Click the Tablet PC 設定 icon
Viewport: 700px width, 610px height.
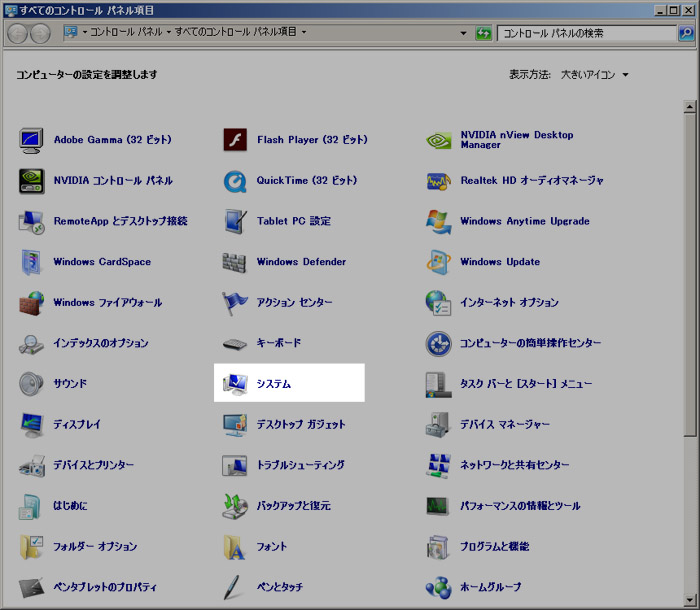pyautogui.click(x=235, y=222)
